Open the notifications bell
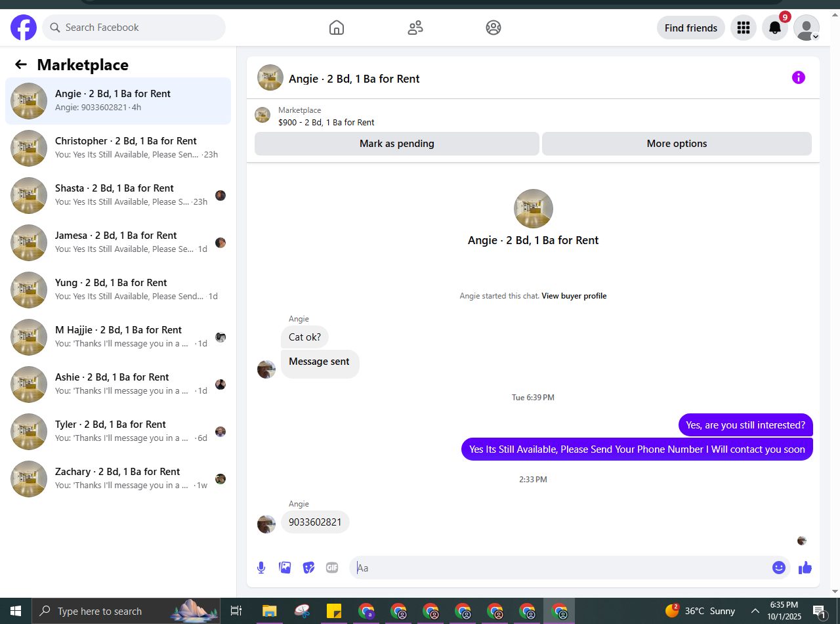 coord(775,28)
